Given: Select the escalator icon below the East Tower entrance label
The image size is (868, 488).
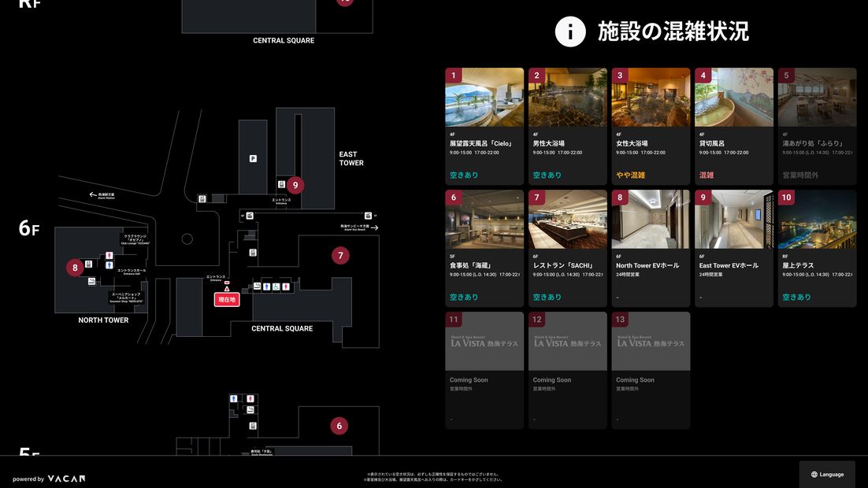Looking at the screenshot, I should click(250, 215).
